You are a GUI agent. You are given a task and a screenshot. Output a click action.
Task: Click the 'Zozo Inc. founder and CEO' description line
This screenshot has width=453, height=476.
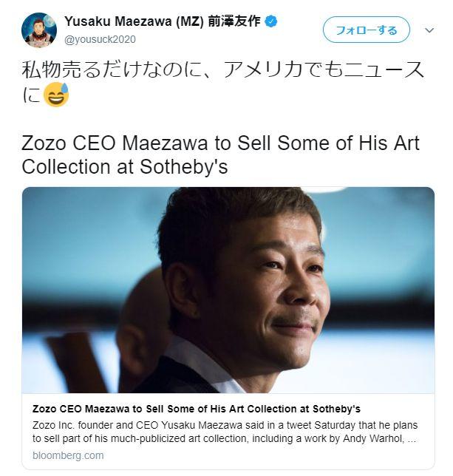click(225, 425)
